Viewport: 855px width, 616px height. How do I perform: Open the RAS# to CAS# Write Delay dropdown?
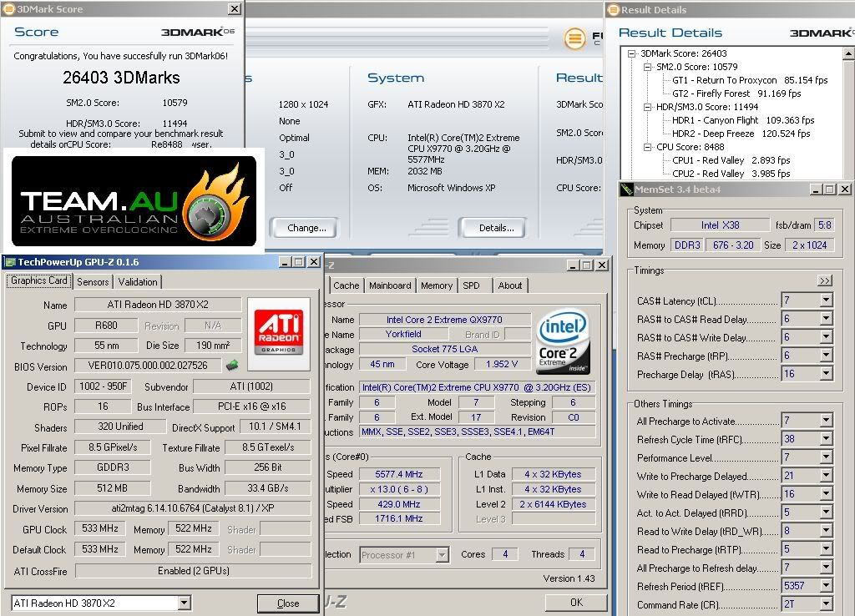coord(826,337)
